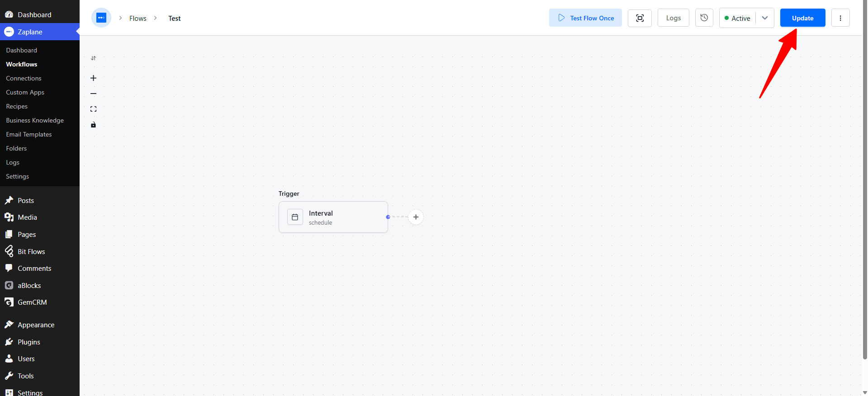The width and height of the screenshot is (868, 396).
Task: Click the flow direction arrows icon
Action: pos(93,58)
